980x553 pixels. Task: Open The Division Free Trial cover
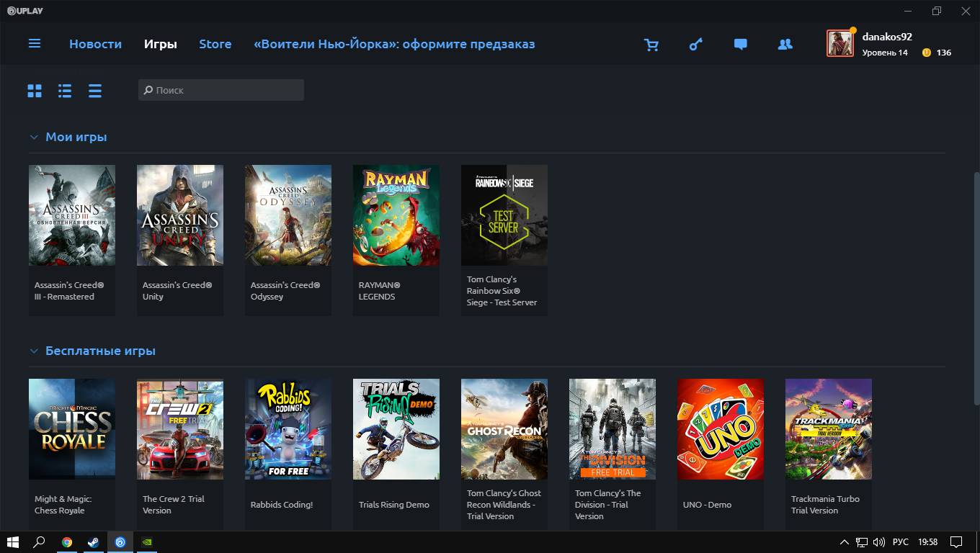click(612, 429)
